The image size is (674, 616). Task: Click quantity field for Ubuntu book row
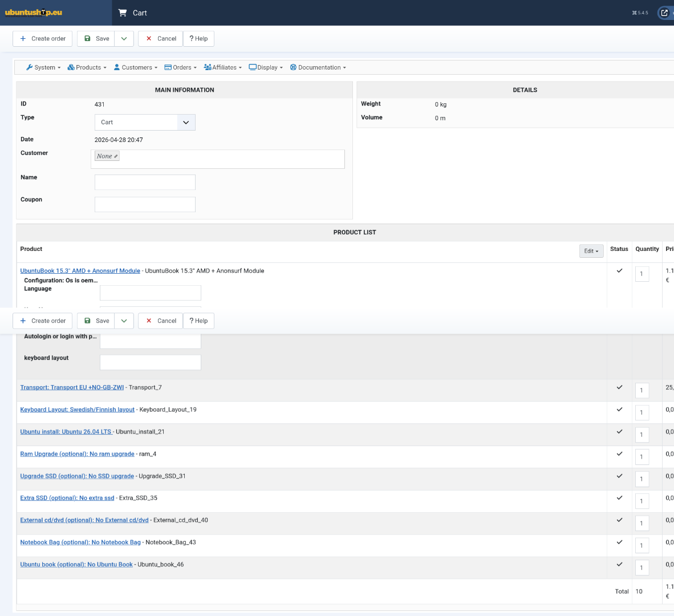pos(641,568)
